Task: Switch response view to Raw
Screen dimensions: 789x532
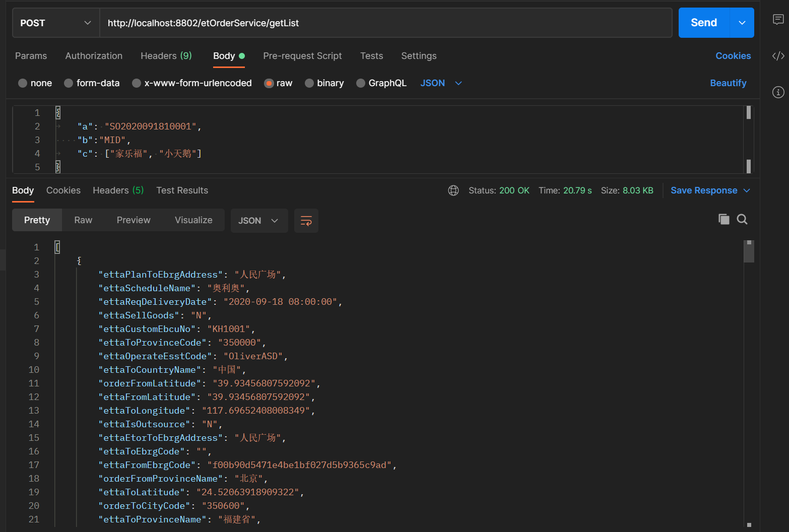Action: click(x=83, y=220)
